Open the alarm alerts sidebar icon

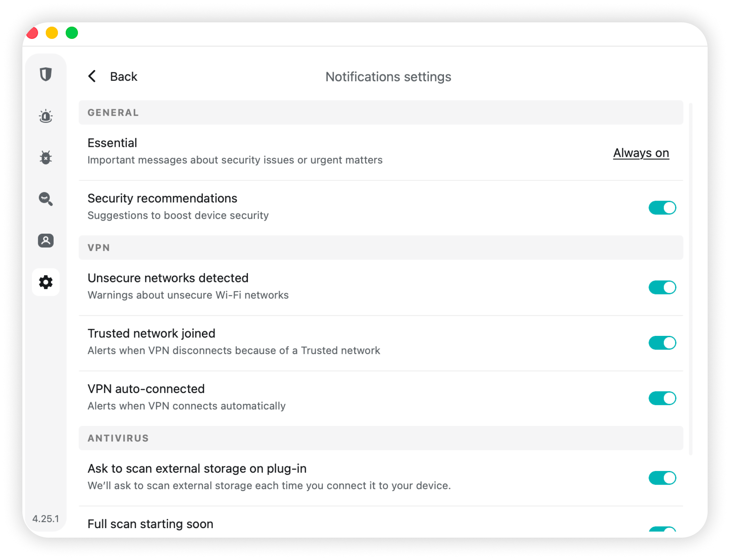pyautogui.click(x=46, y=116)
